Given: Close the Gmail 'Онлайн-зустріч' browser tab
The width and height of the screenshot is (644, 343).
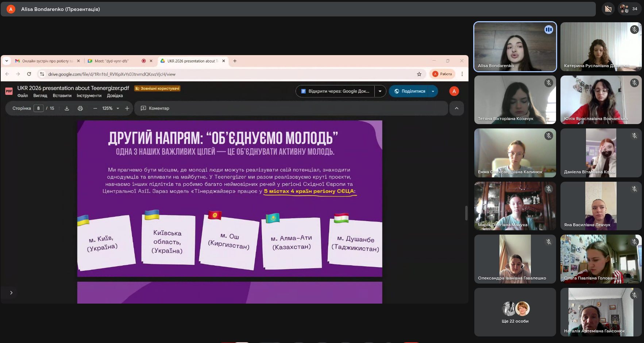Looking at the screenshot, I should coord(78,61).
